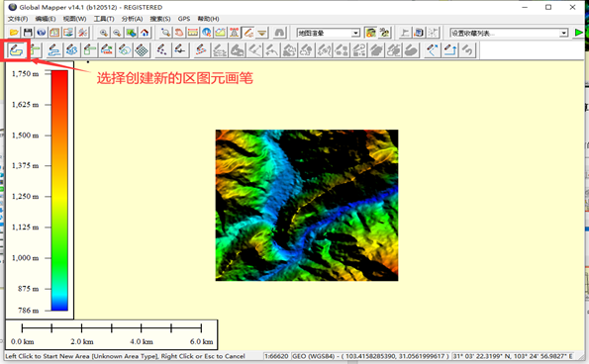
Task: Open the GPS menu
Action: [184, 19]
